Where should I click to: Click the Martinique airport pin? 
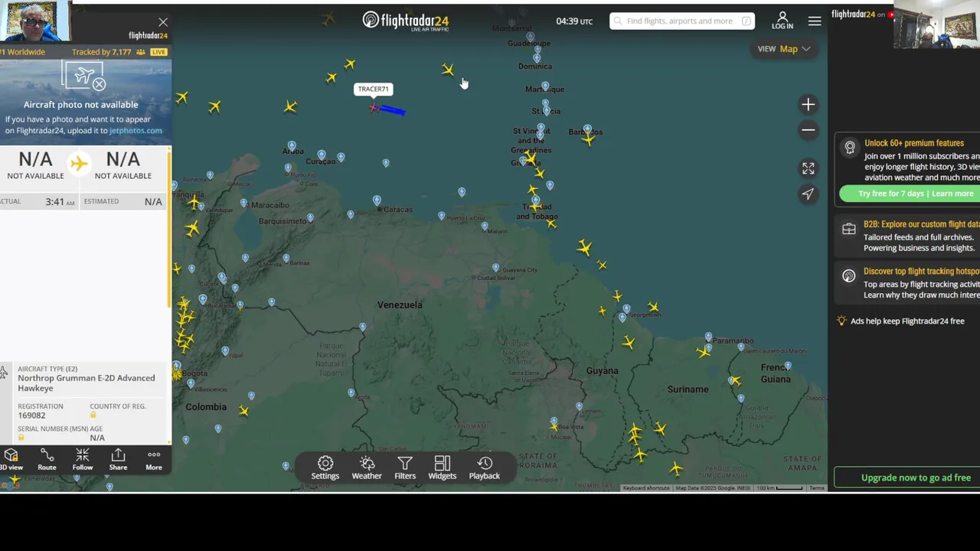[x=545, y=86]
